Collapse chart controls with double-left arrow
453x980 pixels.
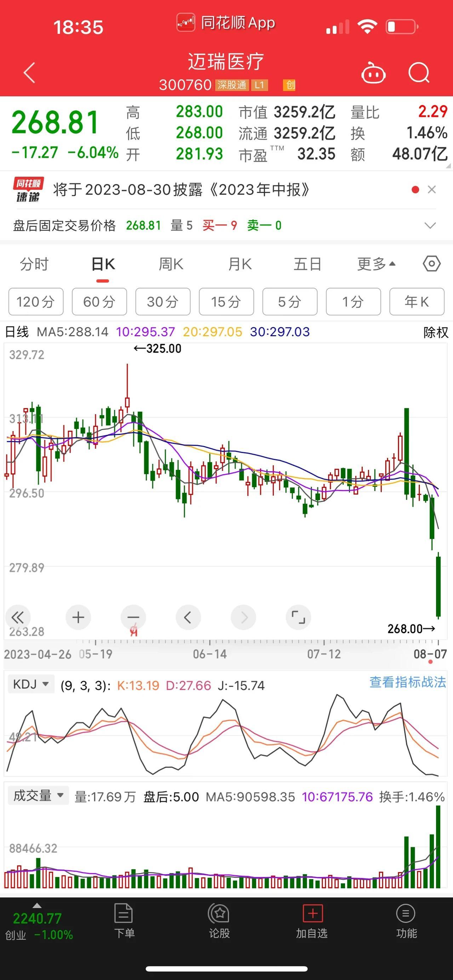tap(17, 617)
